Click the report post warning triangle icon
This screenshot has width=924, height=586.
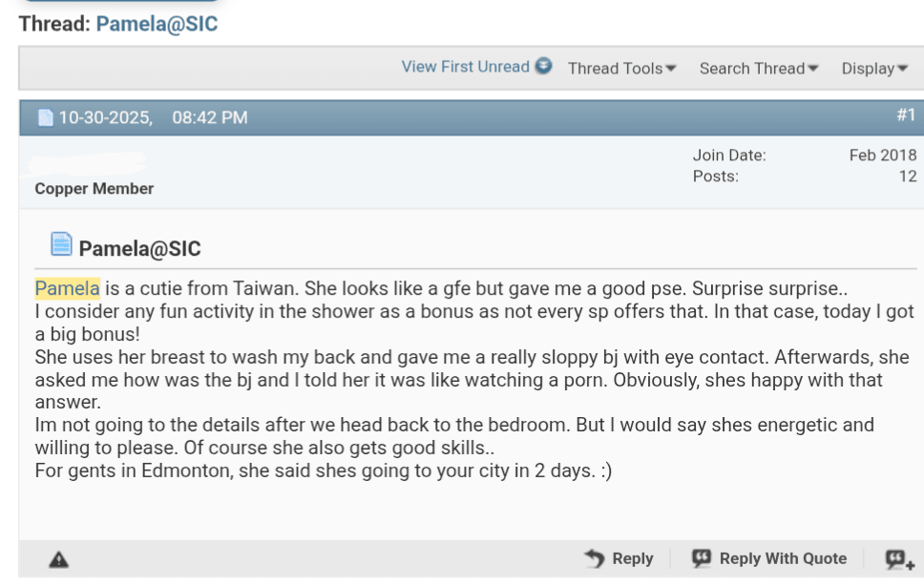(x=58, y=560)
